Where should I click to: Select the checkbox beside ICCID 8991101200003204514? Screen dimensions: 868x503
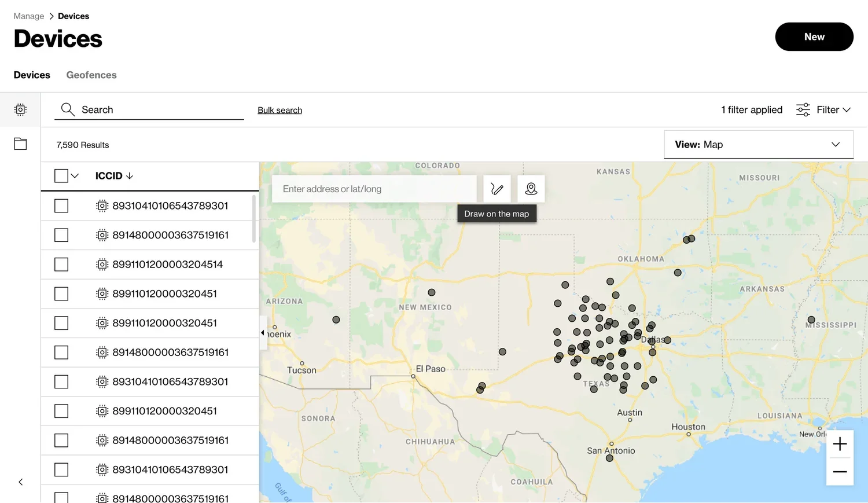(x=61, y=265)
